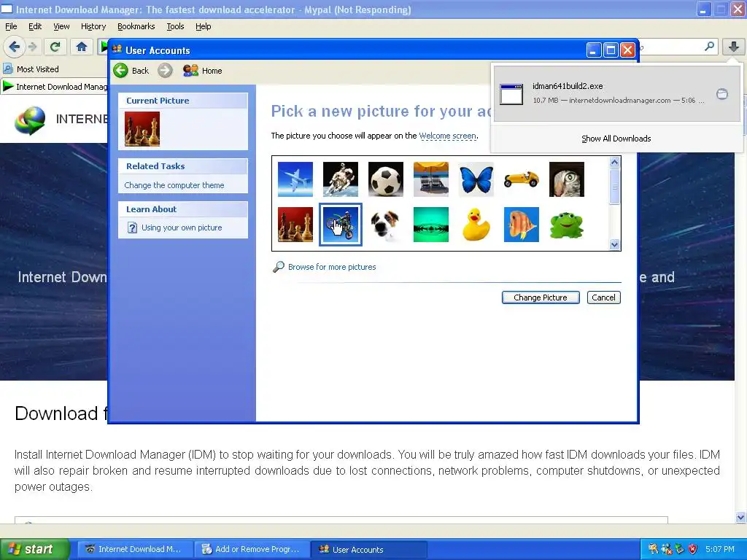Click the Change Picture button

[541, 297]
